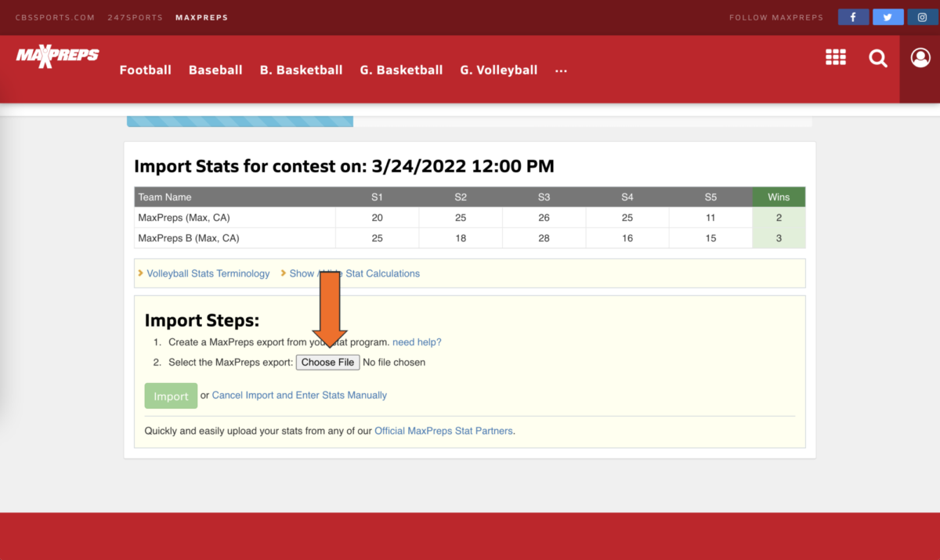The height and width of the screenshot is (560, 940).
Task: Click the green Import button
Action: [x=171, y=396]
